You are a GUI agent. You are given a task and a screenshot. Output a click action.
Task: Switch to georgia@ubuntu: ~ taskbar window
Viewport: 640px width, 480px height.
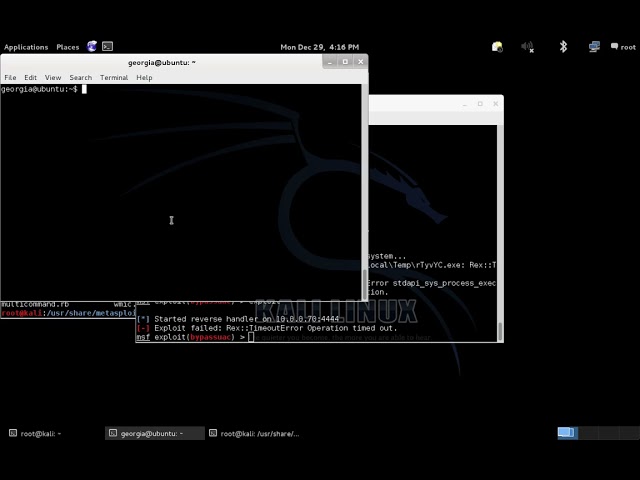(x=155, y=433)
